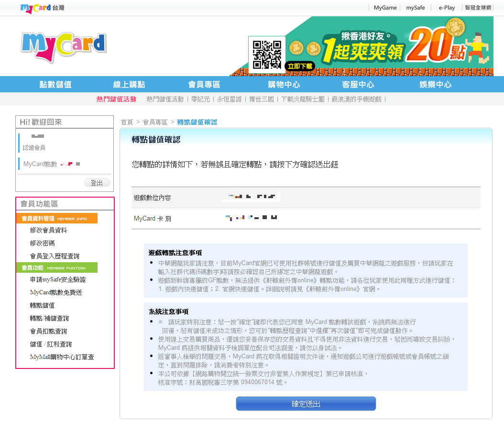
Task: Click the 立即下載 button in the banner
Action: 300,66
